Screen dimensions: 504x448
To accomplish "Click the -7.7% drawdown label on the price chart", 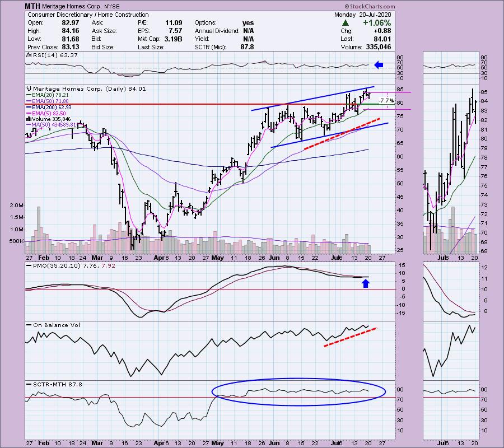I will (386, 101).
